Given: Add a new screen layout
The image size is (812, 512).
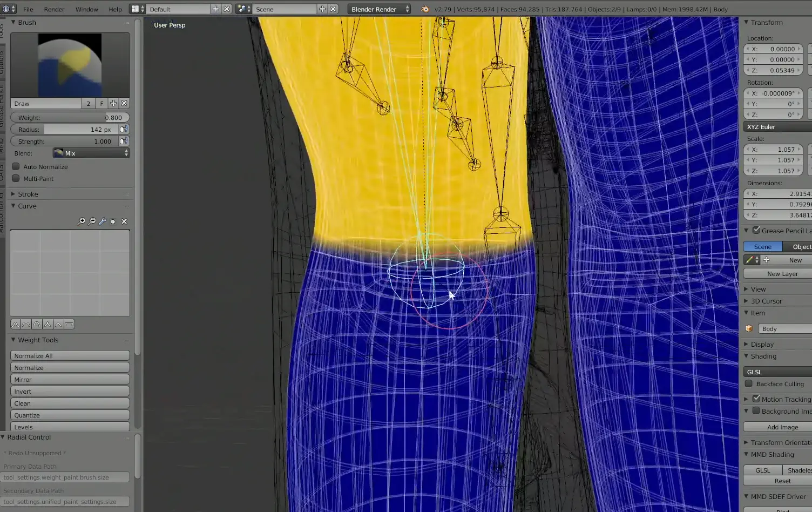Looking at the screenshot, I should pyautogui.click(x=215, y=9).
